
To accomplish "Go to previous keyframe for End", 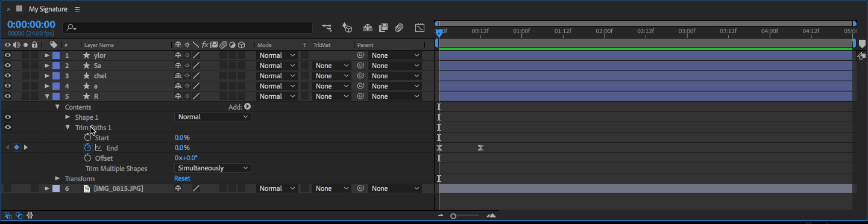I will 7,148.
